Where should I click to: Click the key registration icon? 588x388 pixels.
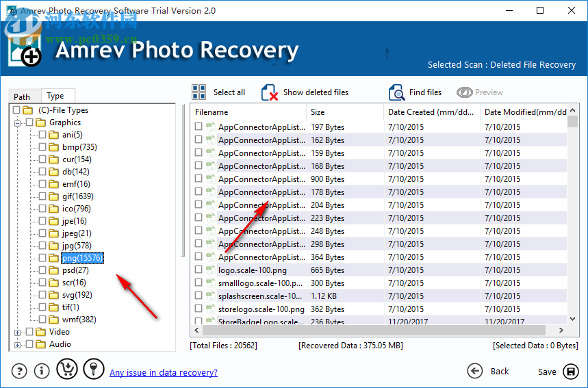point(93,369)
